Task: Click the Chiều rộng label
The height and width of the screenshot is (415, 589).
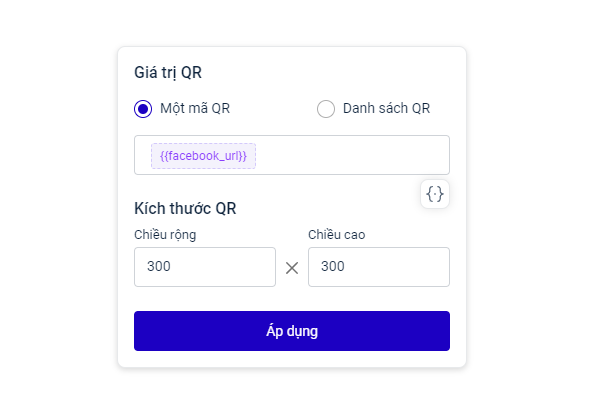Action: [165, 235]
